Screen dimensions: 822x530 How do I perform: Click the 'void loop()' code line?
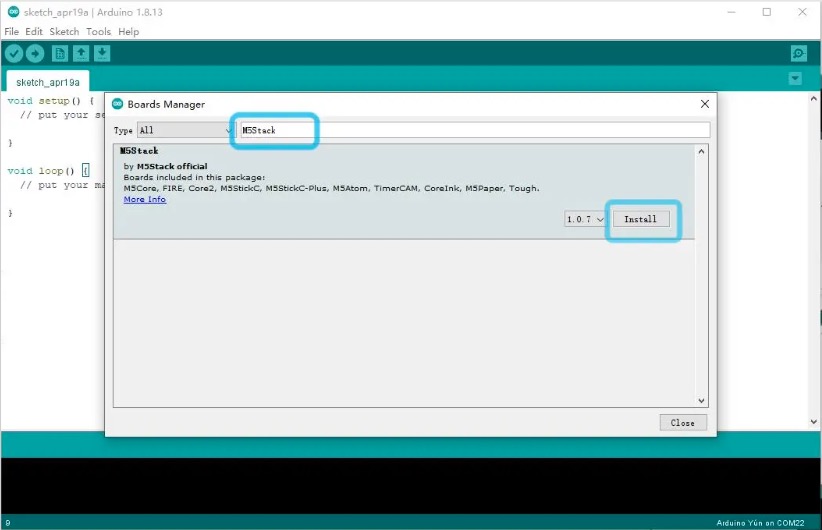pos(48,171)
